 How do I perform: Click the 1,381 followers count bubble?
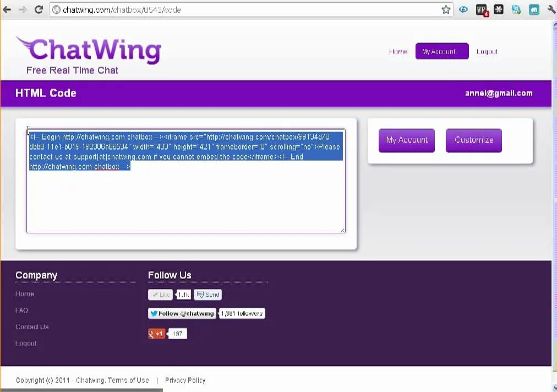coord(242,313)
